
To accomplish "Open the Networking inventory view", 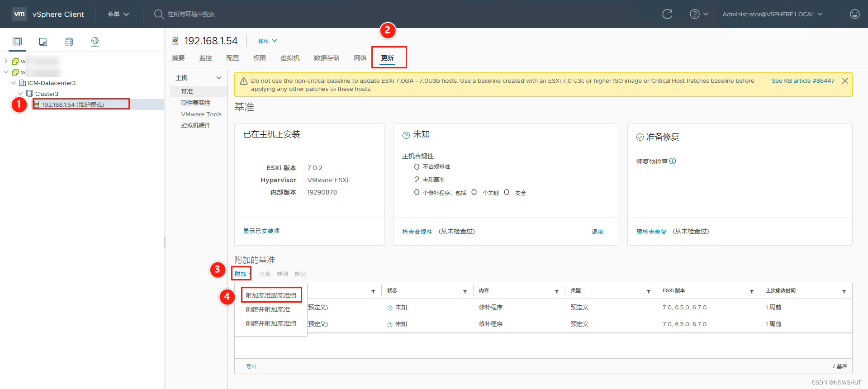I will (95, 42).
